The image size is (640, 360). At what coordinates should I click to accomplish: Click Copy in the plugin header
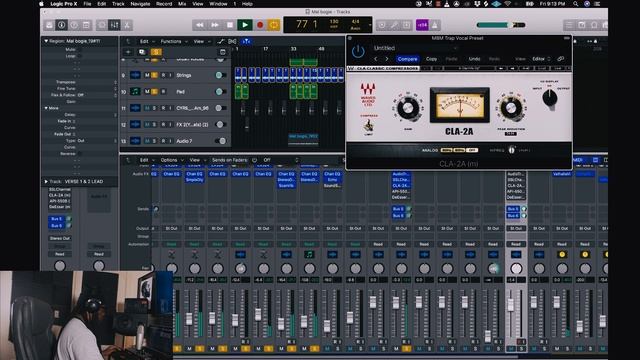431,59
